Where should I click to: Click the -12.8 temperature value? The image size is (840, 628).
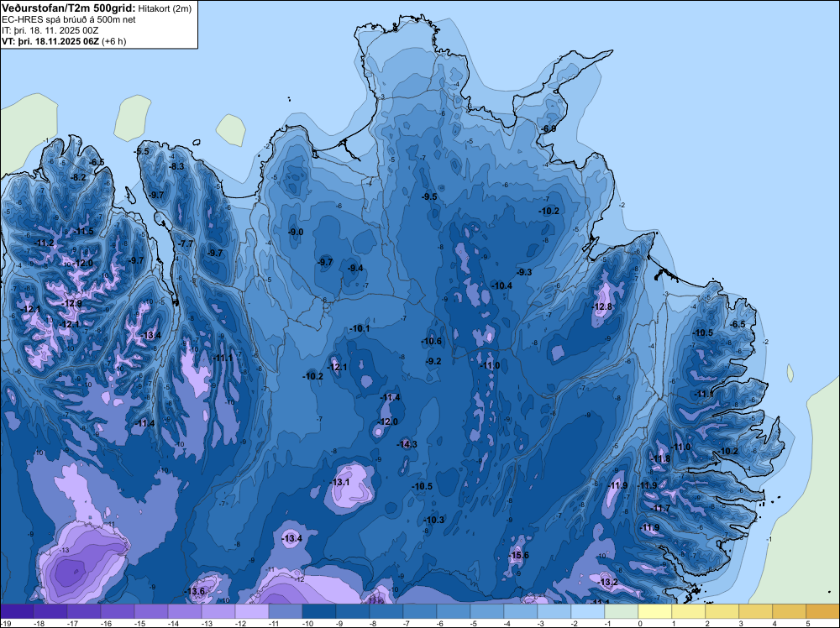pyautogui.click(x=601, y=306)
